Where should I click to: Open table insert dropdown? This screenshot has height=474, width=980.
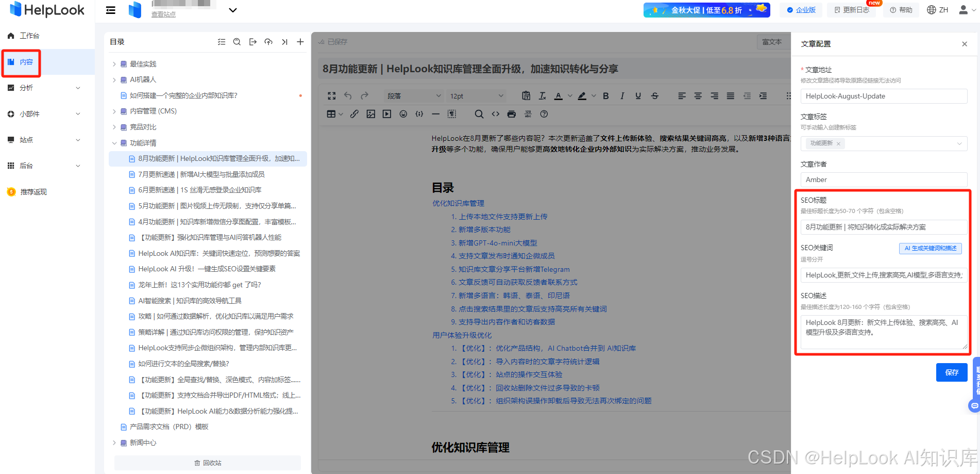coord(335,114)
